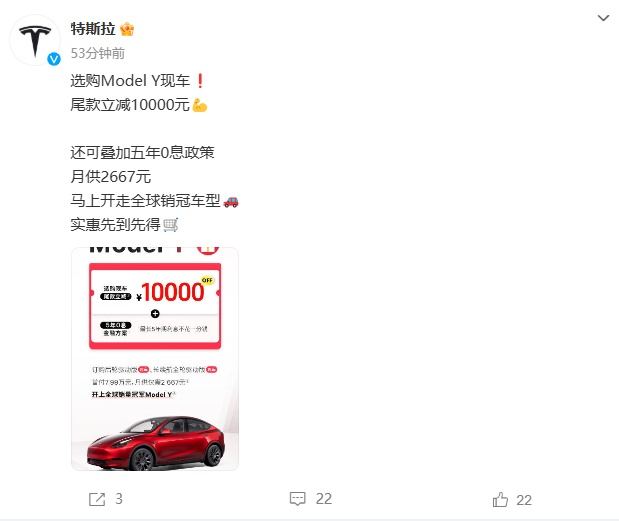Open the 特斯拉 account name link
The image size is (619, 521).
pyautogui.click(x=93, y=29)
